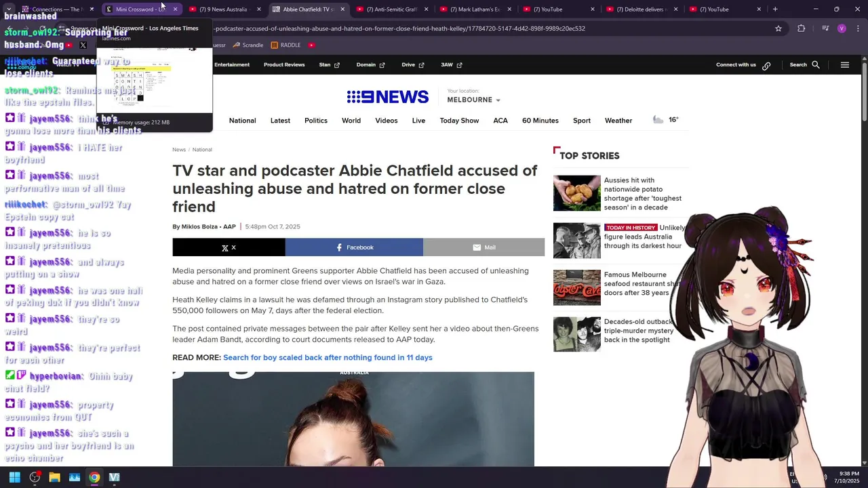This screenshot has height=488, width=868.
Task: Click the Connect with us link icon
Action: 766,66
